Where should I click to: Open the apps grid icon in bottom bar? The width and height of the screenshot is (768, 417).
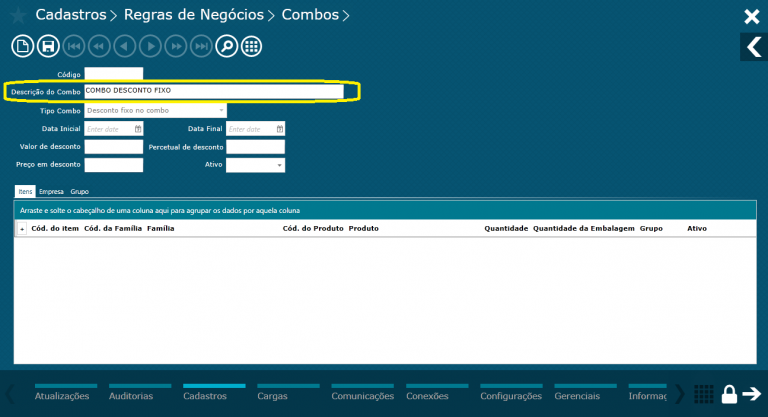pos(704,394)
